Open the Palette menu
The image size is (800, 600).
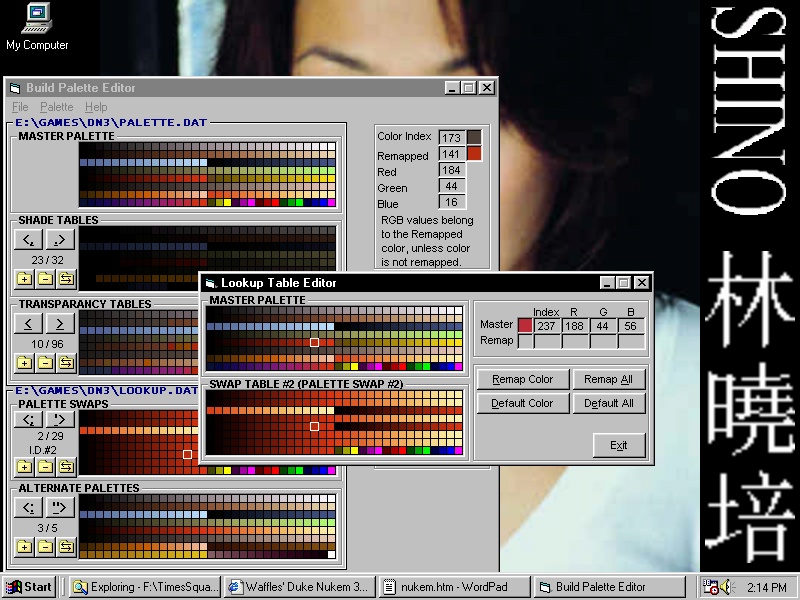(56, 107)
